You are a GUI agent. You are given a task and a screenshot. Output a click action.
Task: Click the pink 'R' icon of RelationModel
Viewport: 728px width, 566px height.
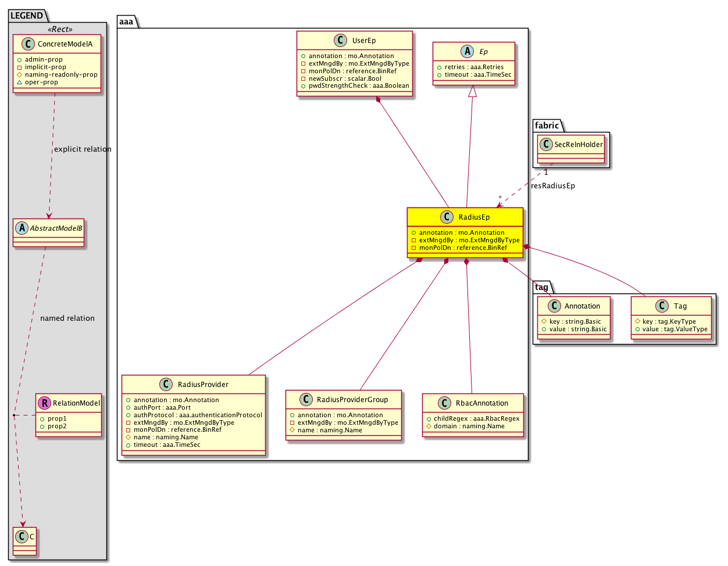click(44, 403)
